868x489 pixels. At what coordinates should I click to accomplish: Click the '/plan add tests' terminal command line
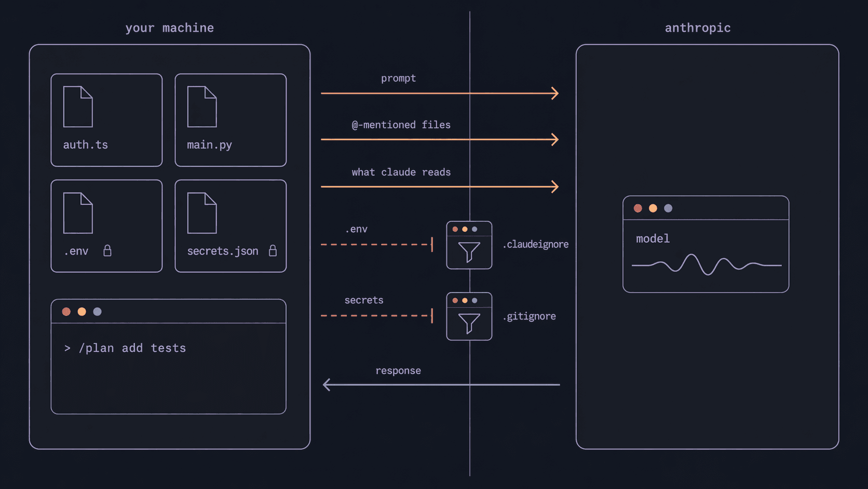pos(125,348)
